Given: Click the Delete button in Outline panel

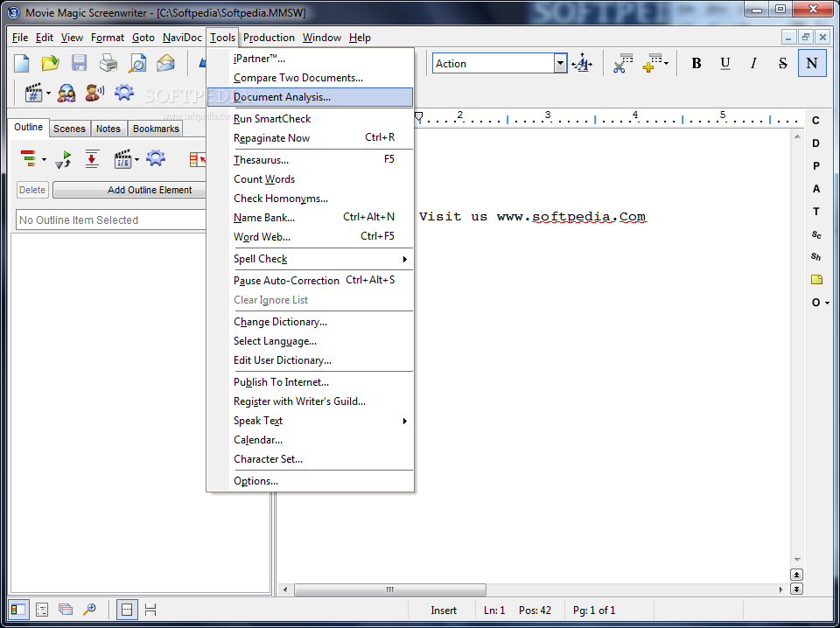Looking at the screenshot, I should 32,190.
